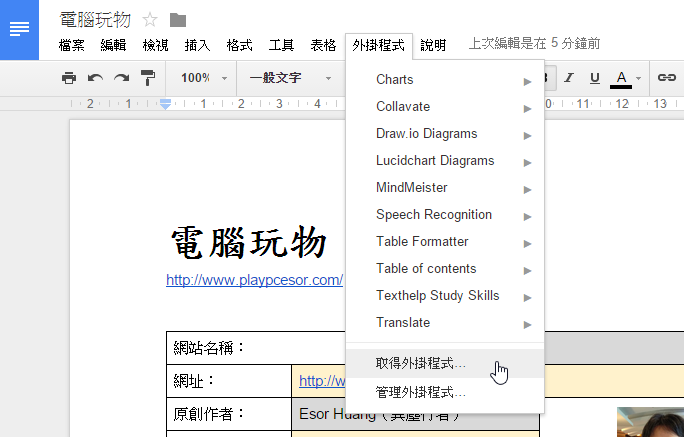Click the 原創作者： table cell
The height and width of the screenshot is (437, 684).
pos(229,414)
